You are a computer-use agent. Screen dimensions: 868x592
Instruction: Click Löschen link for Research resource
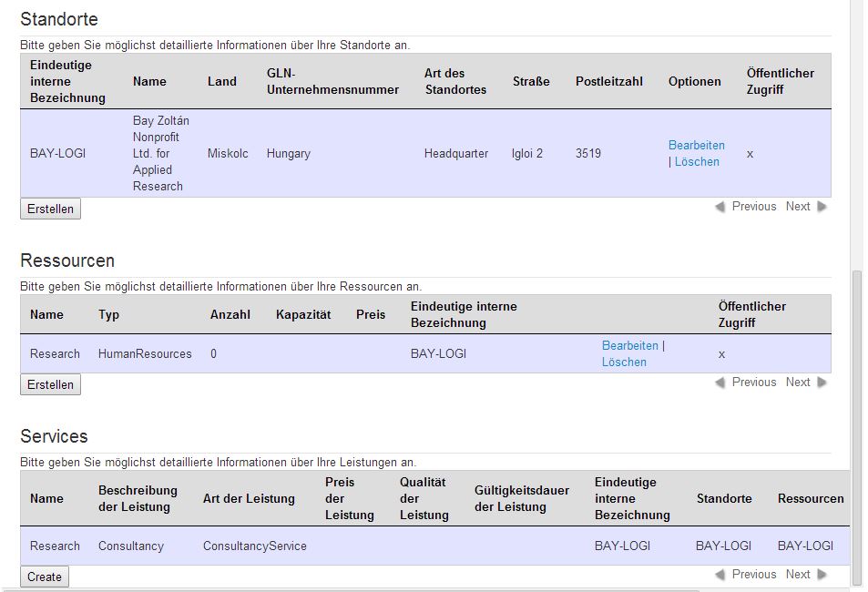click(x=624, y=362)
